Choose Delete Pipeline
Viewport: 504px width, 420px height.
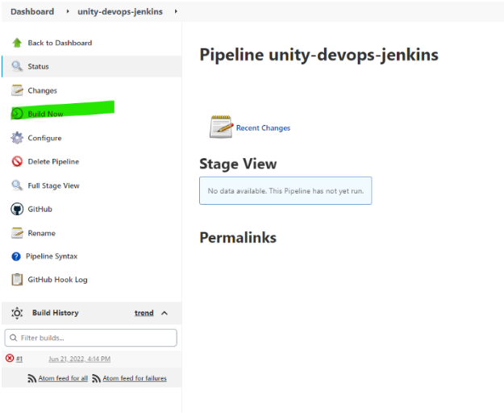tap(53, 161)
